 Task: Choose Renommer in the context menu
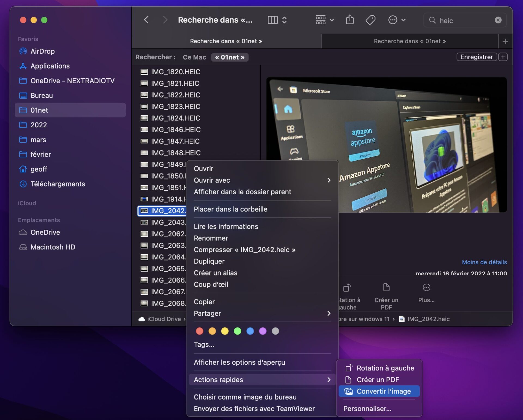(x=262, y=238)
